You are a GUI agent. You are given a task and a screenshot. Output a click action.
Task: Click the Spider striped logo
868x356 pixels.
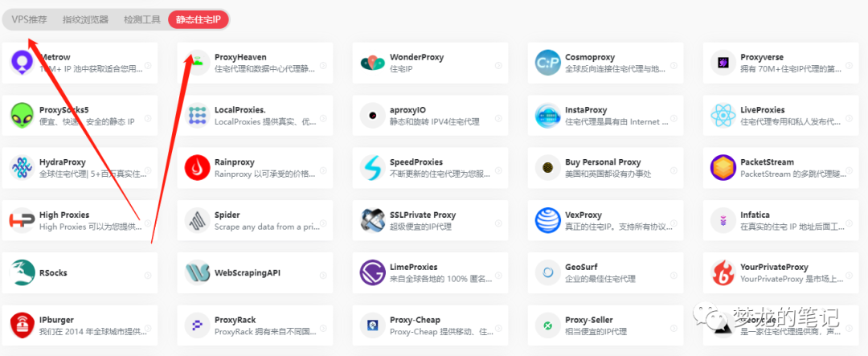point(198,220)
